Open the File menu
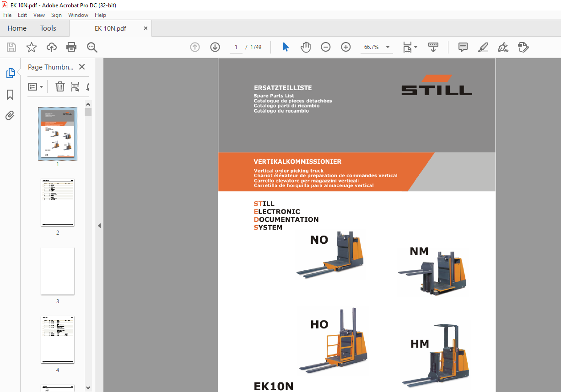The width and height of the screenshot is (561, 392). [x=7, y=15]
